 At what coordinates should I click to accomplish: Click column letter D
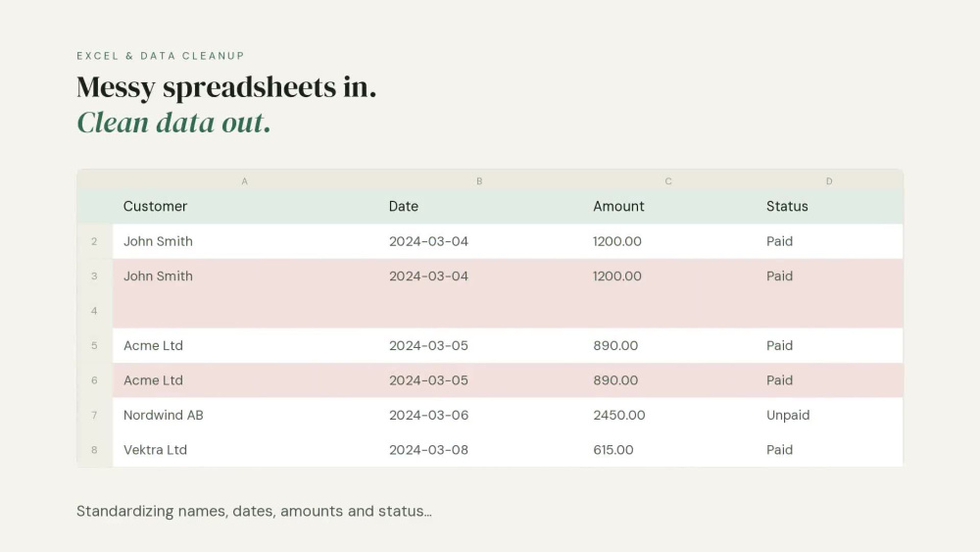click(x=829, y=181)
